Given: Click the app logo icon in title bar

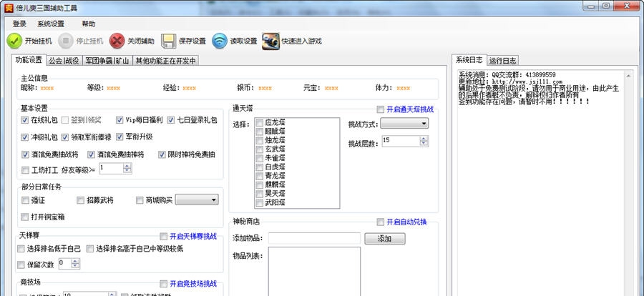Looking at the screenshot, I should tap(9, 8).
